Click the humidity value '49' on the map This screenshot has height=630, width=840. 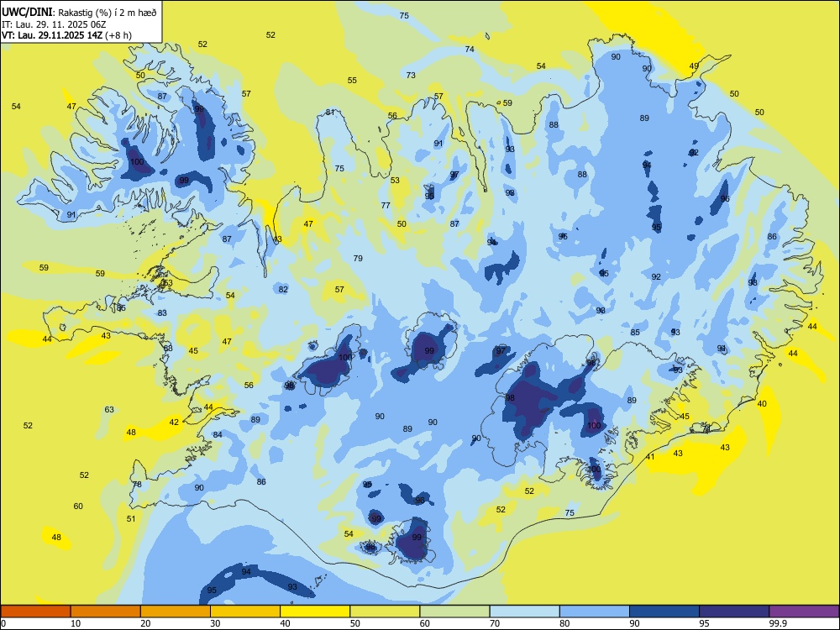point(694,66)
